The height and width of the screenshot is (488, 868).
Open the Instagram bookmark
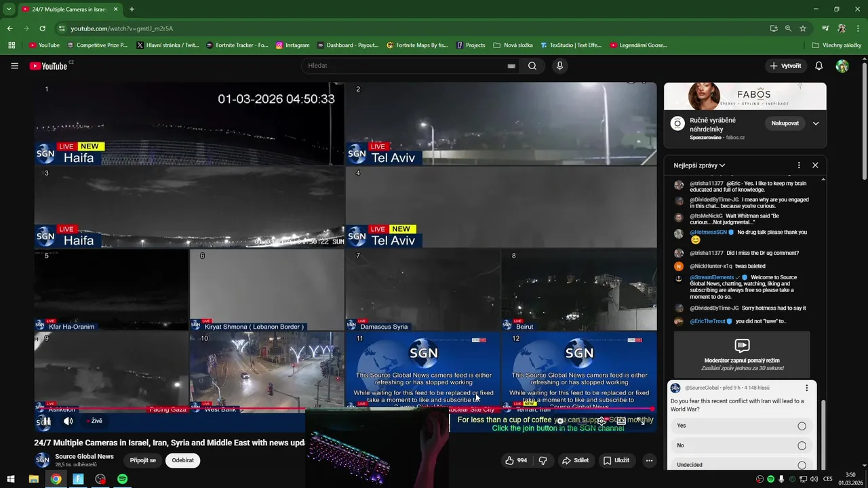[x=292, y=45]
